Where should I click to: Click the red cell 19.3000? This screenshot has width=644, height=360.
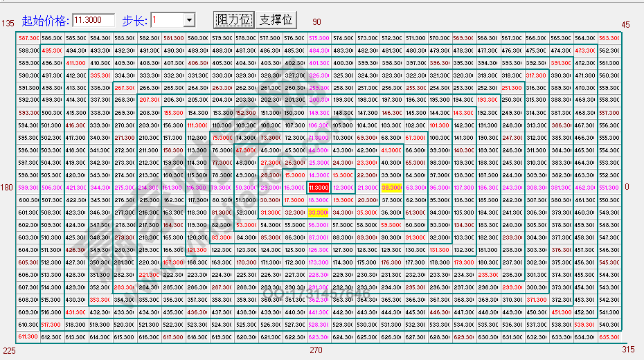coord(343,200)
